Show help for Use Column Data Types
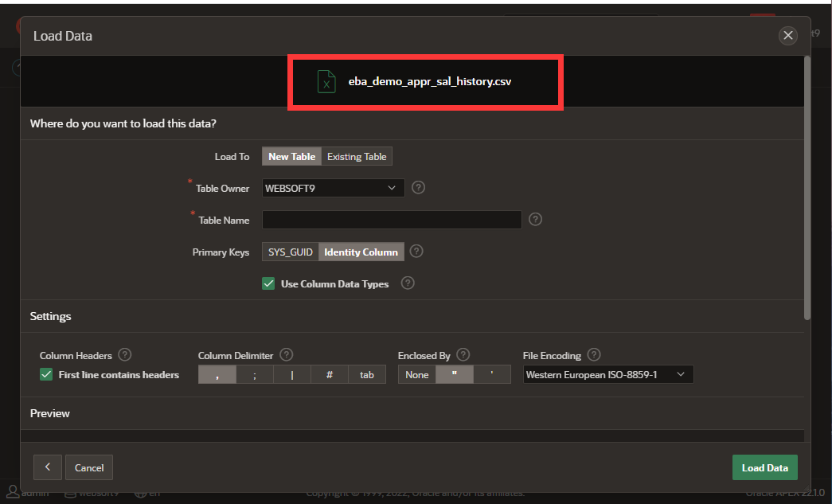832x504 pixels. pyautogui.click(x=408, y=283)
